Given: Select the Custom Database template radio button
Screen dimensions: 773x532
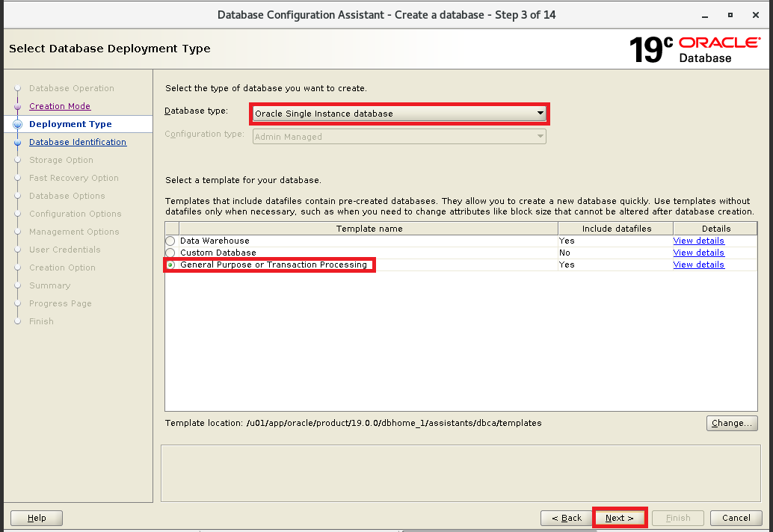Looking at the screenshot, I should tap(170, 253).
